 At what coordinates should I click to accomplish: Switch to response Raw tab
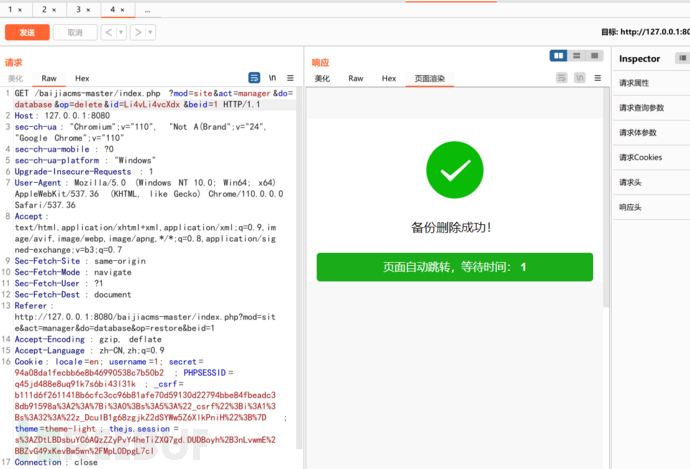point(356,78)
